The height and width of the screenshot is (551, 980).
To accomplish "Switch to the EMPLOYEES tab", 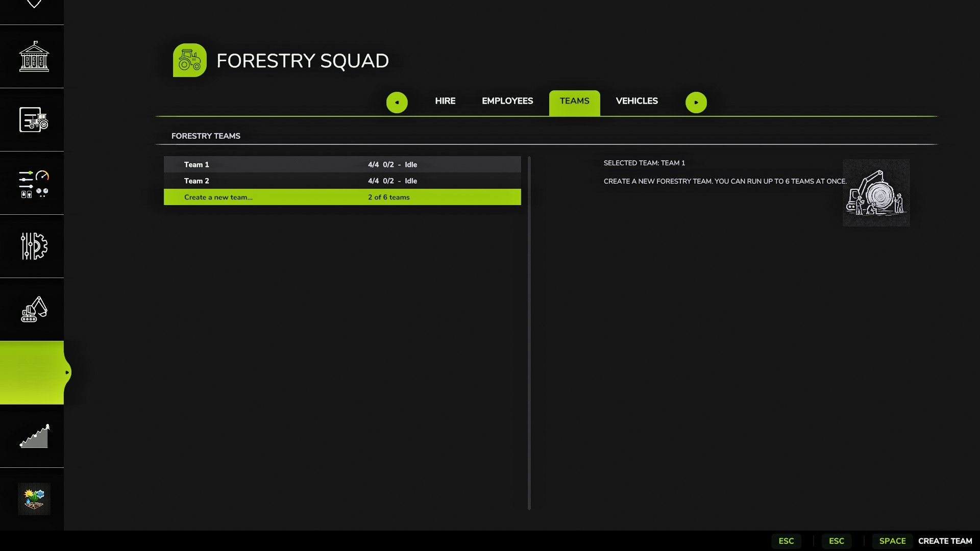I will point(507,101).
